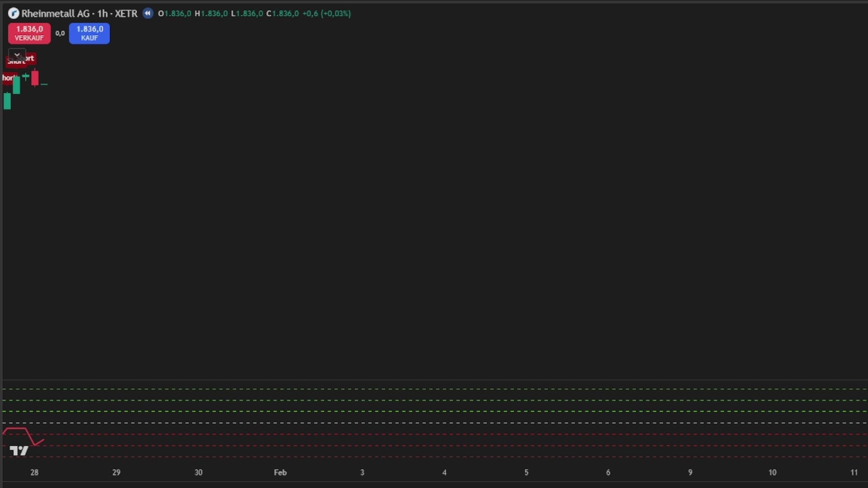The width and height of the screenshot is (868, 488).
Task: Click the 30 date label on the time axis
Action: [x=198, y=472]
